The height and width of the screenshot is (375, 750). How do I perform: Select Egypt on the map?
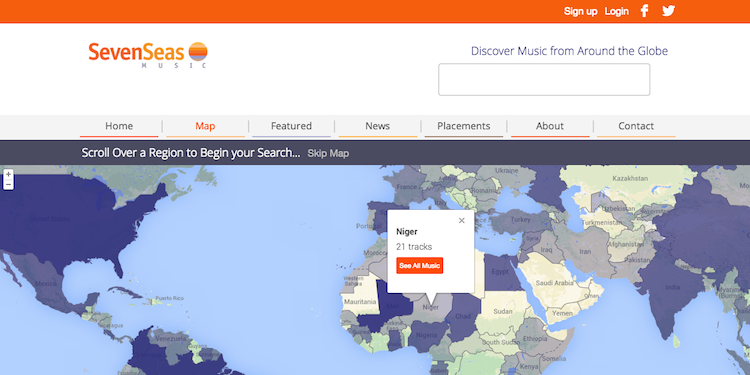click(499, 272)
